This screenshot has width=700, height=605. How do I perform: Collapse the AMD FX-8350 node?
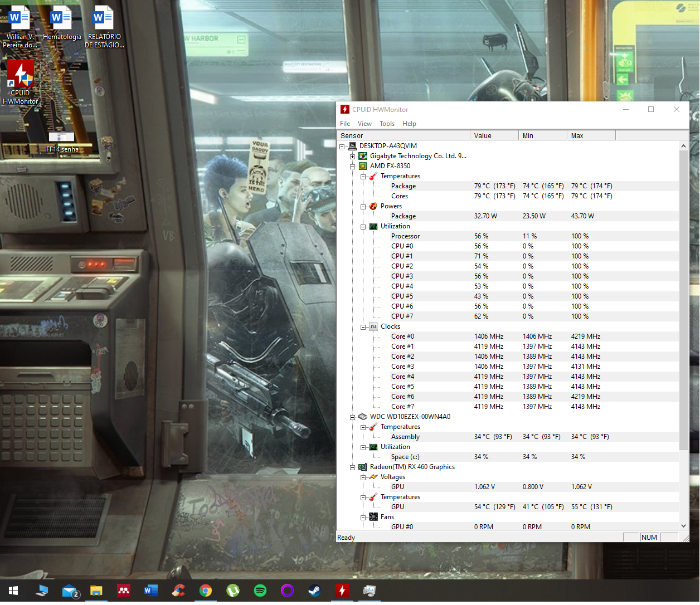(x=352, y=167)
